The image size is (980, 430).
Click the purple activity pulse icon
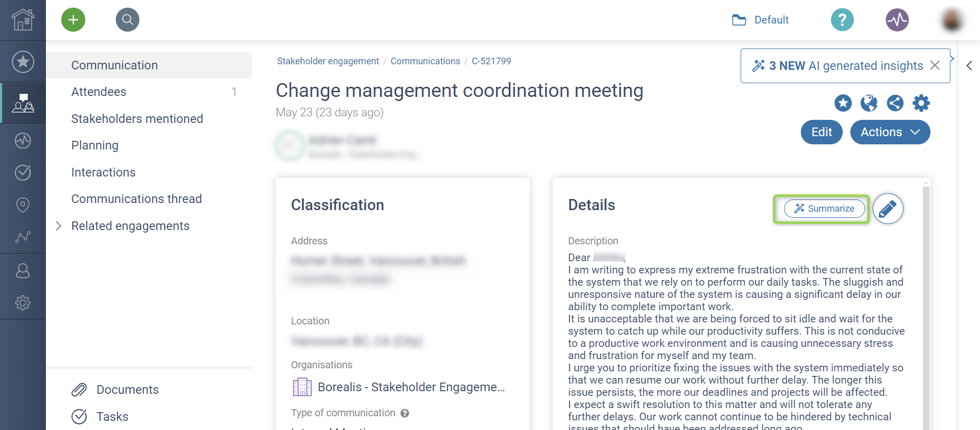897,20
